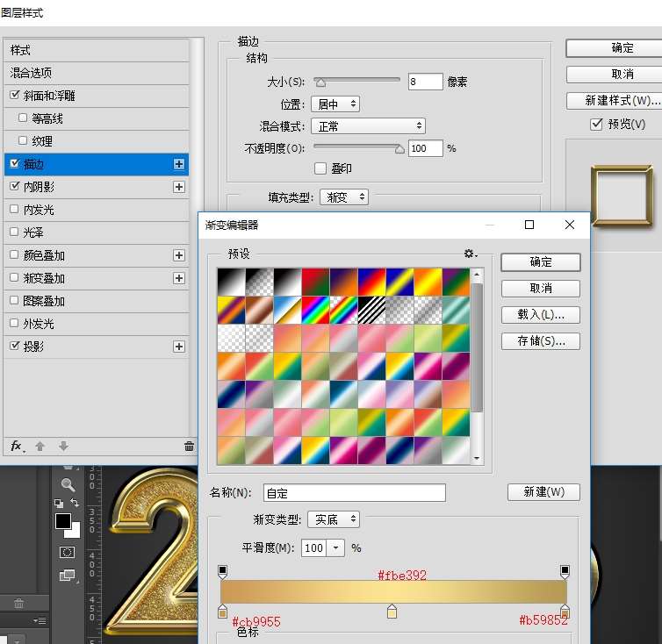
Task: Click the move effect up arrow
Action: coord(40,446)
